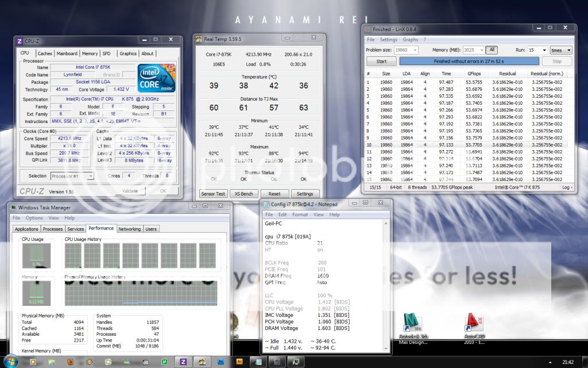The image size is (588, 368).
Task: Open the Run count dropdown in LinX
Action: pos(544,51)
